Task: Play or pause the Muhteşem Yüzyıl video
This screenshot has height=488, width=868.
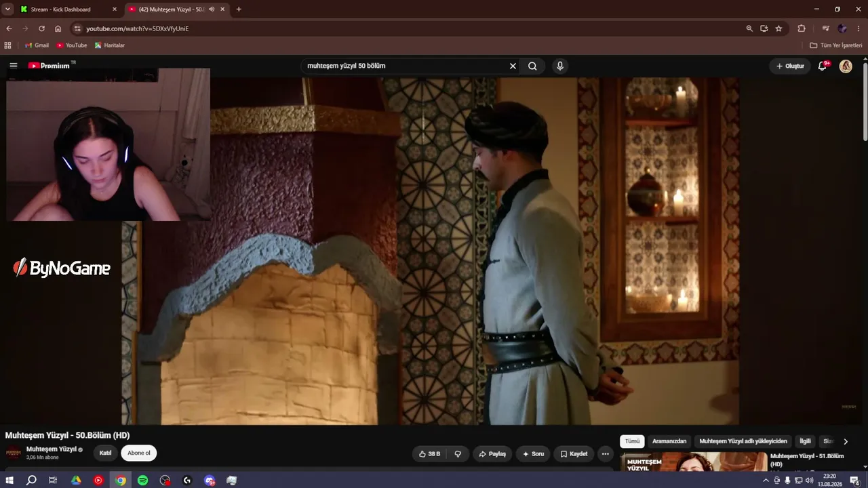Action: pyautogui.click(x=430, y=251)
